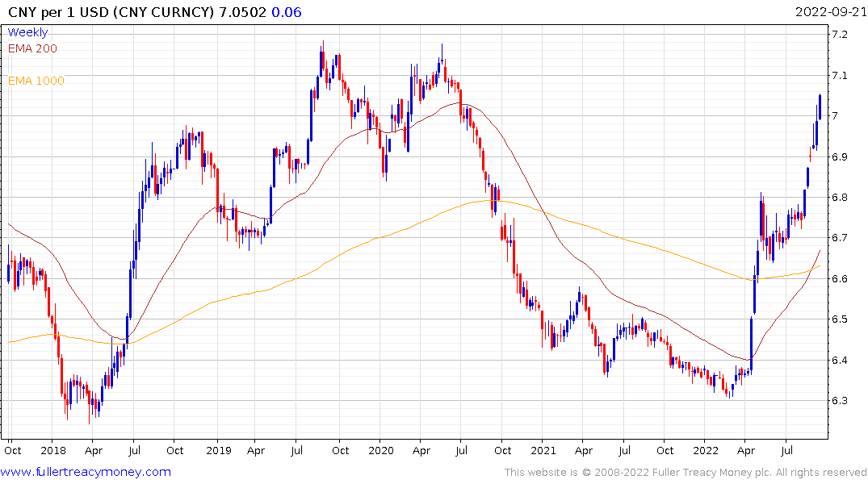Click the 7.0502 last price value
The image size is (868, 484).
242,12
